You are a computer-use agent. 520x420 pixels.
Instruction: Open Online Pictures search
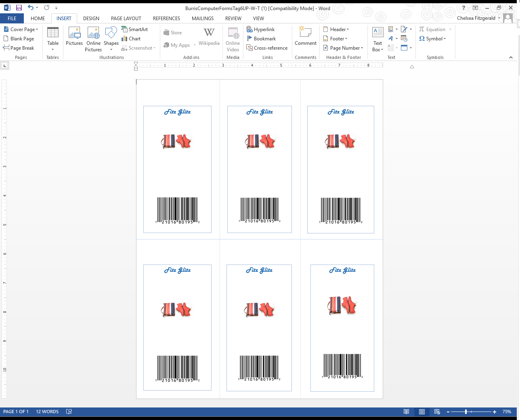93,38
